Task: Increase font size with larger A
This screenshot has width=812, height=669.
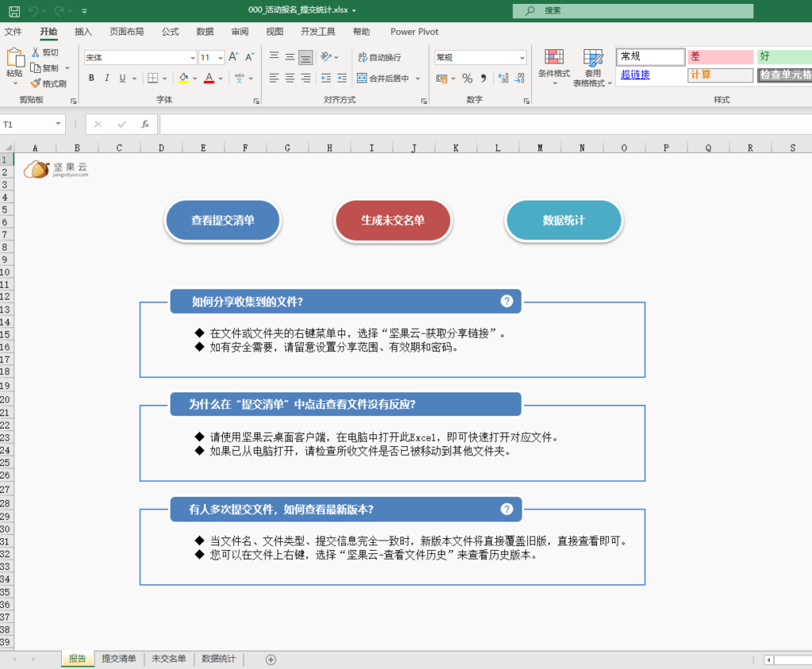Action: pyautogui.click(x=234, y=57)
